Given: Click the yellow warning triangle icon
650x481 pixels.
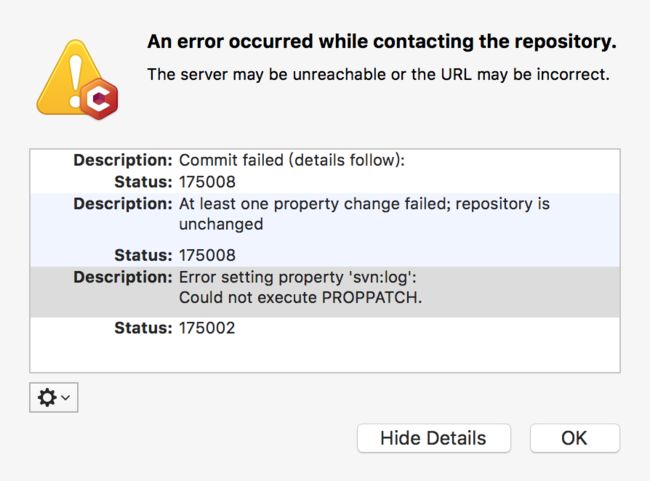Looking at the screenshot, I should [x=68, y=77].
